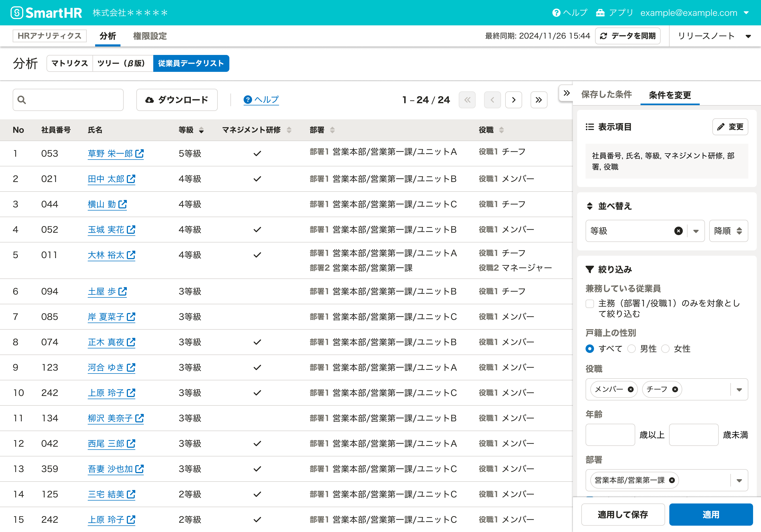Viewport: 761px width, 532px height.
Task: Select 女性 gender radio button
Action: click(665, 348)
